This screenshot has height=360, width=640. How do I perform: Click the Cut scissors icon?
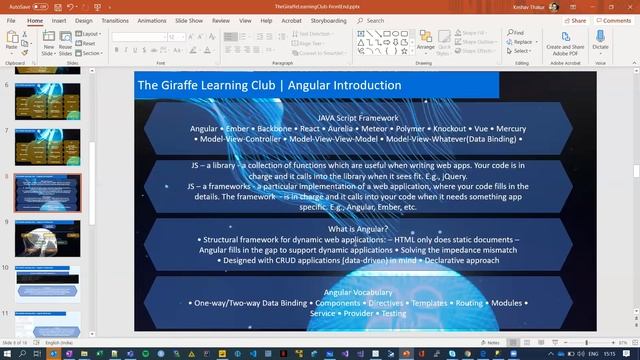24,35
